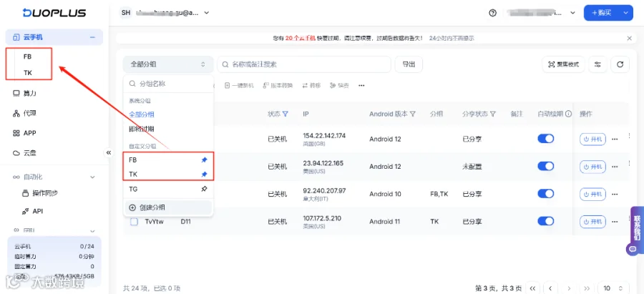644x294 pixels.
Task: Dismiss the expiration notice banner
Action: coord(629,38)
